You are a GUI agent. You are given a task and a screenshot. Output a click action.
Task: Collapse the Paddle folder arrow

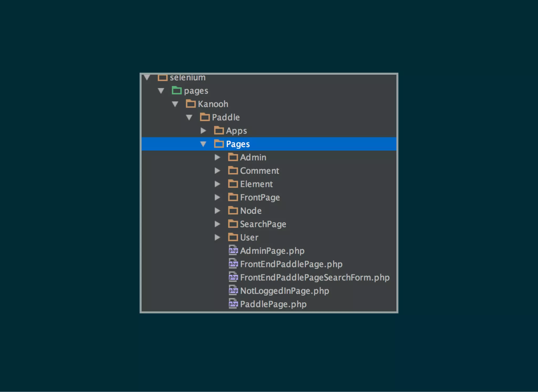(189, 117)
